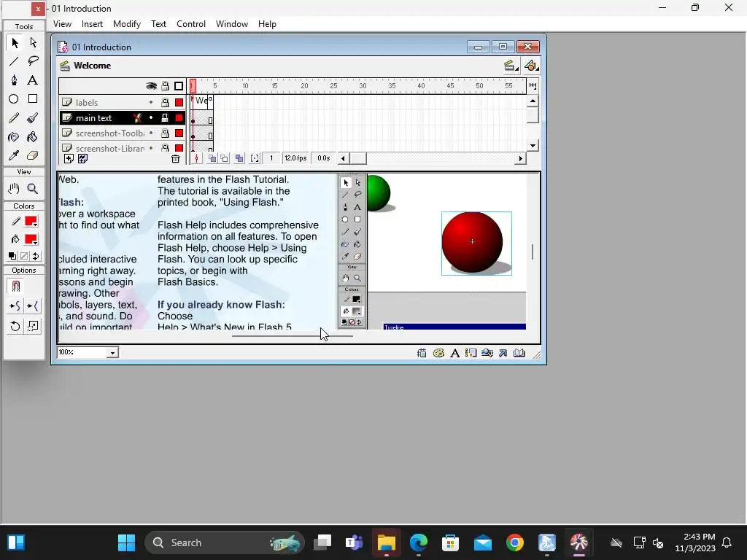Select the Brush tool

click(x=32, y=117)
